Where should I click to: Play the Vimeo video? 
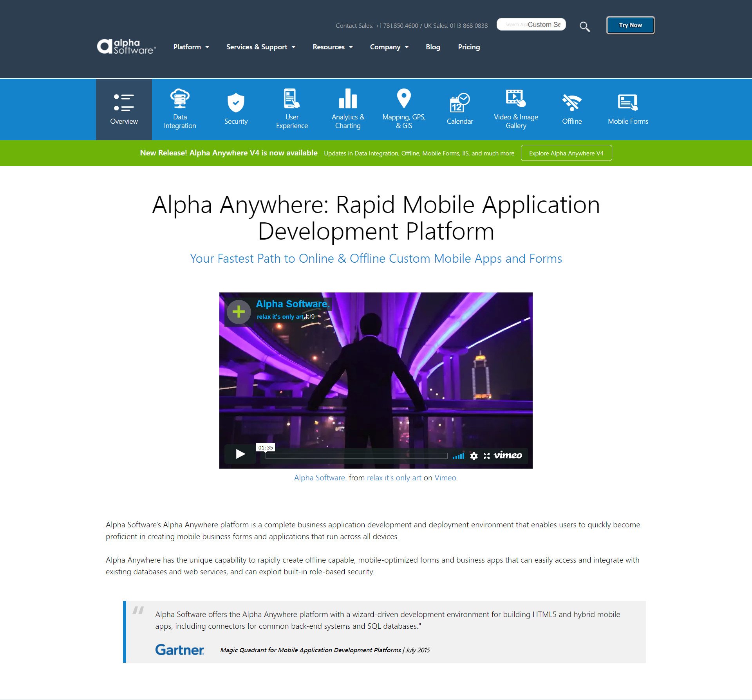tap(240, 454)
